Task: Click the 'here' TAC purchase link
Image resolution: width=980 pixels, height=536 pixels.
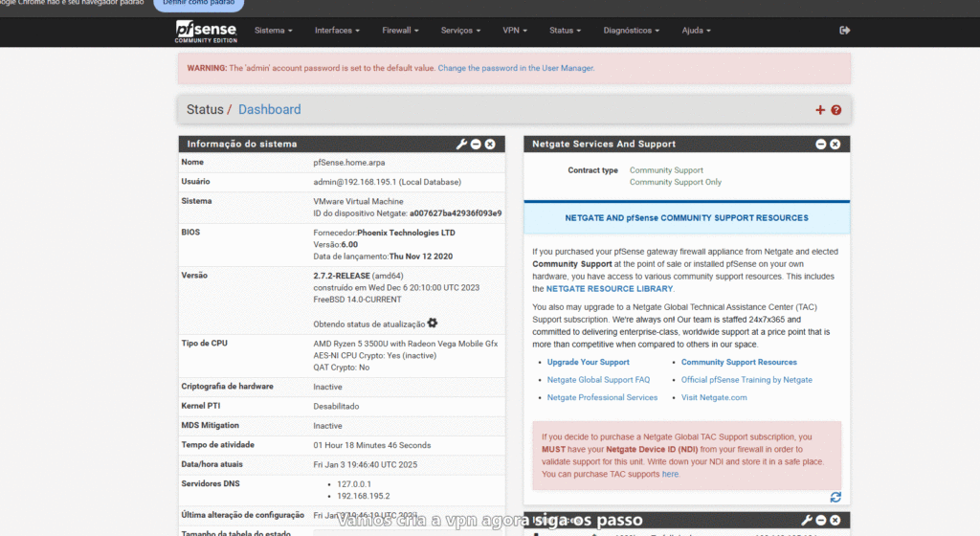Action: click(670, 474)
